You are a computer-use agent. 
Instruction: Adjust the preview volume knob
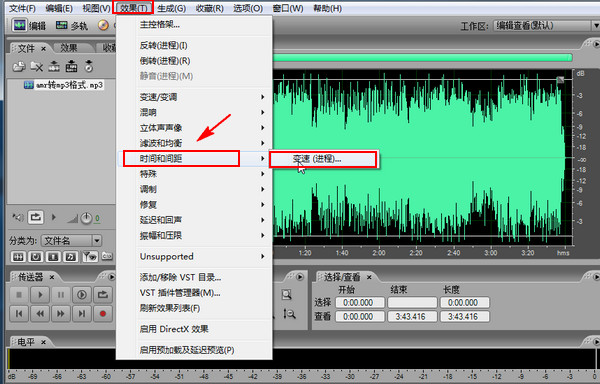[86, 218]
